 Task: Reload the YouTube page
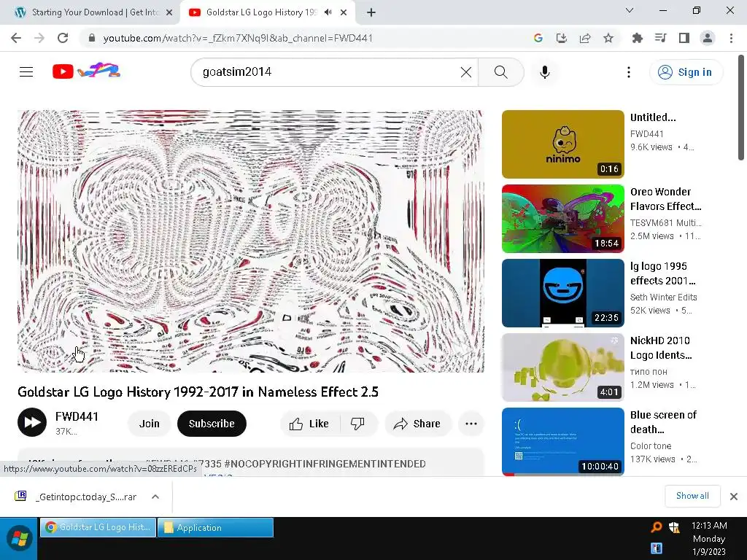(x=63, y=38)
